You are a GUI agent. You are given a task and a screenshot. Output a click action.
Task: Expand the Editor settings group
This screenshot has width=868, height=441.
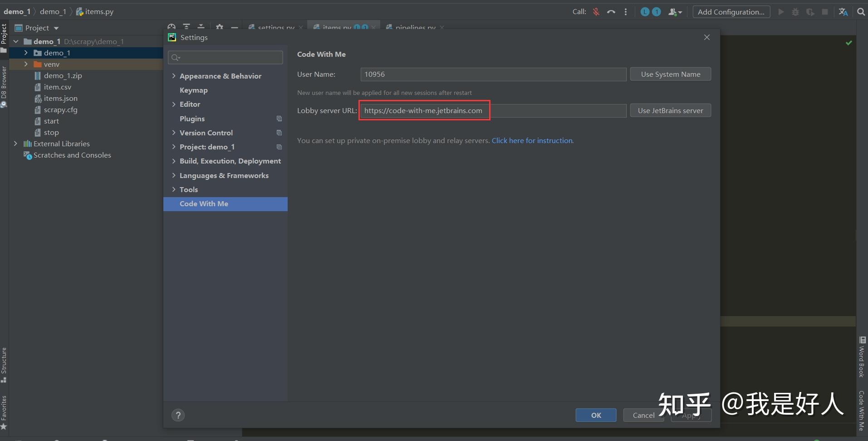pos(174,104)
